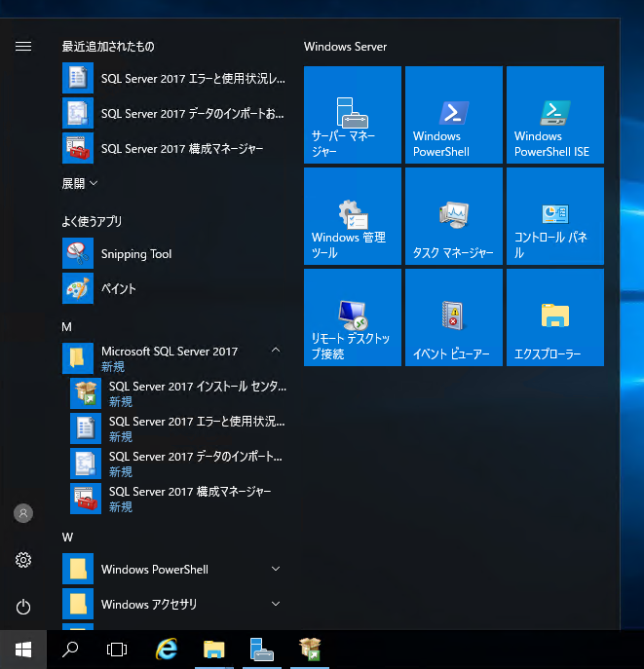Expand the Windows PowerShell folder
Viewport: 644px width, 669px height.
pyautogui.click(x=175, y=569)
